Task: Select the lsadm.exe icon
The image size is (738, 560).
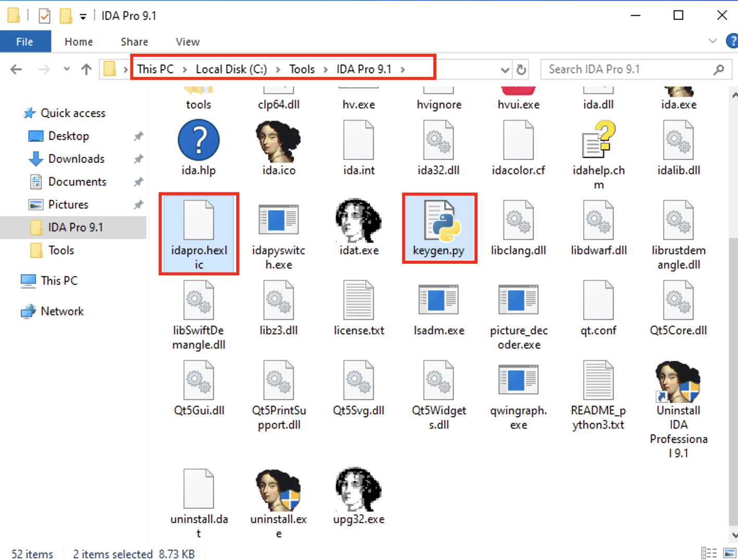Action: click(x=439, y=300)
